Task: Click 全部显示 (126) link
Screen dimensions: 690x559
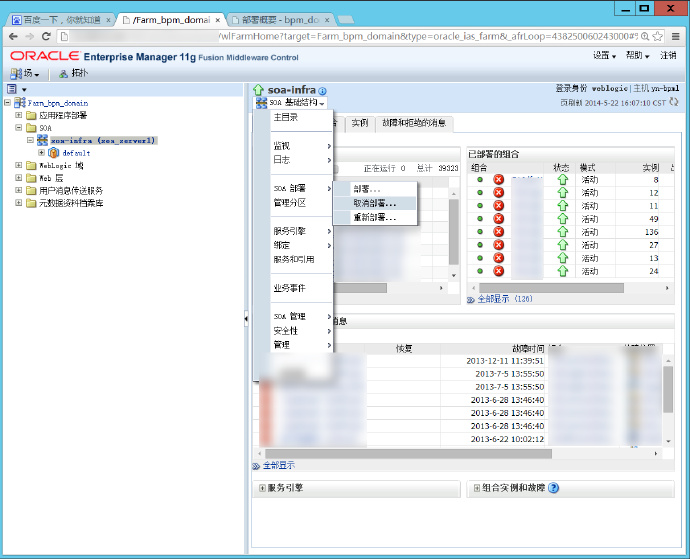Action: point(505,299)
